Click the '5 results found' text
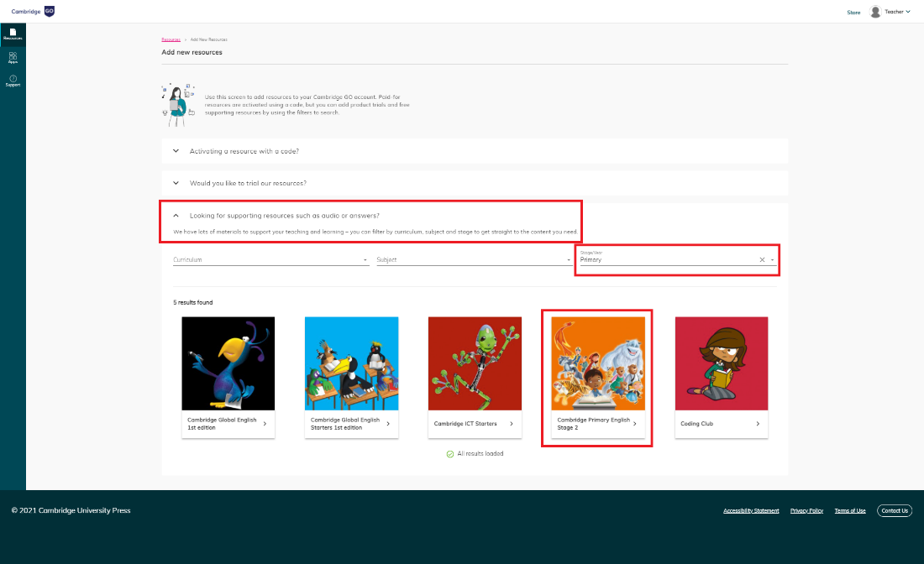The width and height of the screenshot is (924, 564). click(192, 303)
